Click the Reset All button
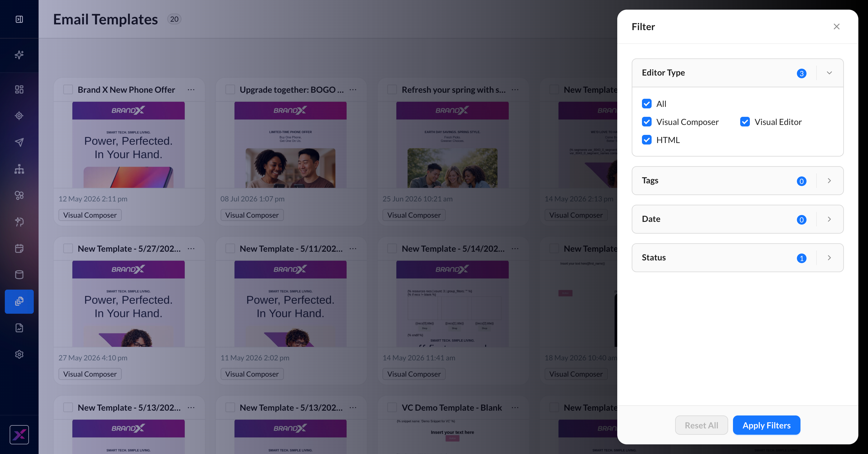This screenshot has height=454, width=868. coord(701,425)
